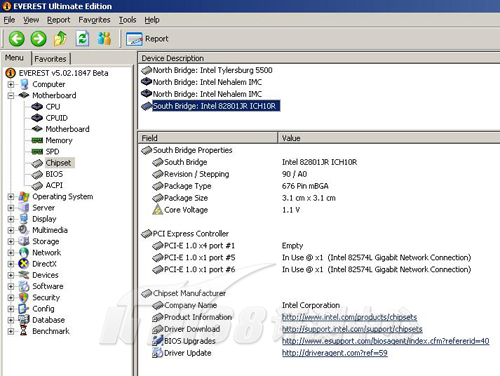Viewport: 500px width, 376px height.
Task: Click the Network globe icon
Action: 24,253
